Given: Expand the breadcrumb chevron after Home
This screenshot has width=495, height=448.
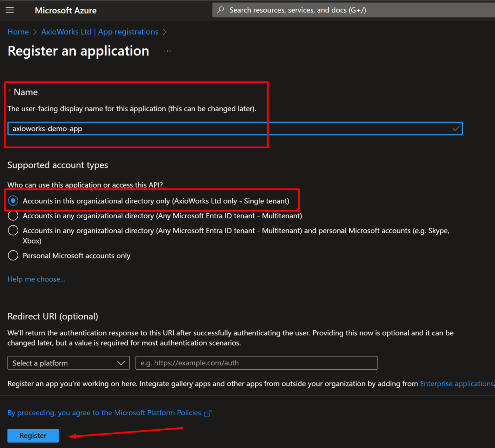Looking at the screenshot, I should 34,32.
